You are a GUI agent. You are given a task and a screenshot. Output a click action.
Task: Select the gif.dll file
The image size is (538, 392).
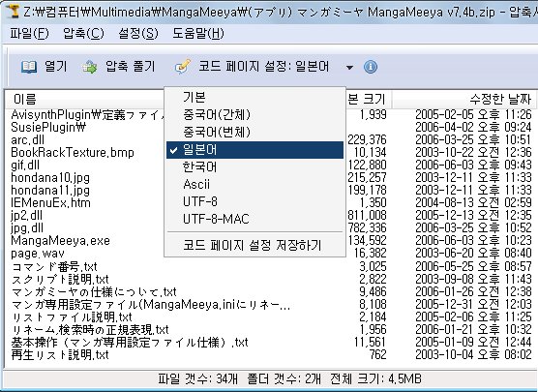tap(25, 166)
